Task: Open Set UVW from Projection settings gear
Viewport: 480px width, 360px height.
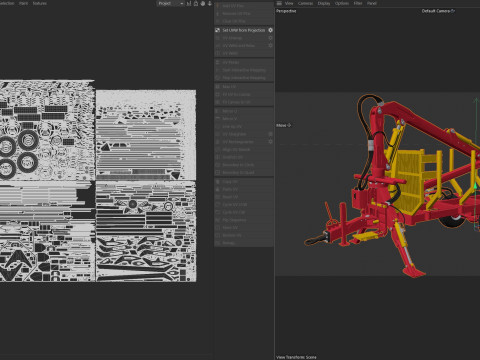Action: pyautogui.click(x=270, y=30)
